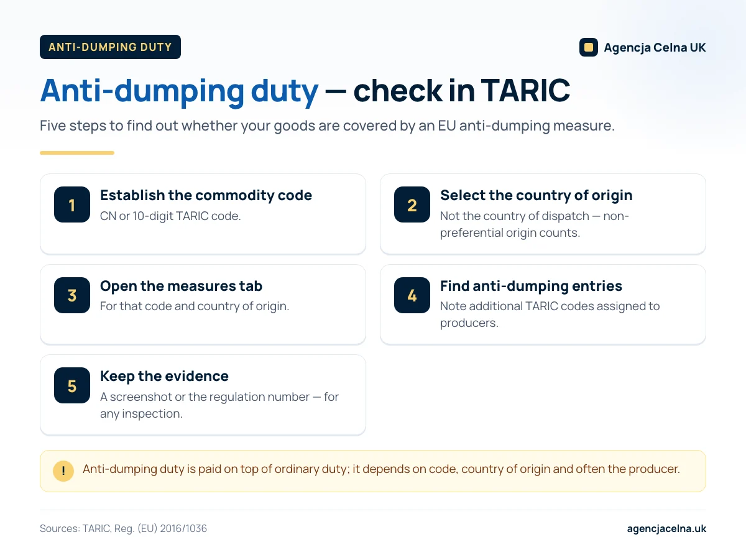The height and width of the screenshot is (560, 746).
Task: Click 'Keep the evidence' heading
Action: [164, 376]
